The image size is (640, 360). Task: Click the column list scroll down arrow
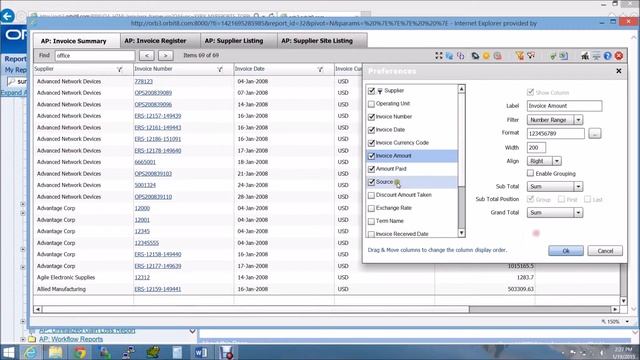pos(461,233)
